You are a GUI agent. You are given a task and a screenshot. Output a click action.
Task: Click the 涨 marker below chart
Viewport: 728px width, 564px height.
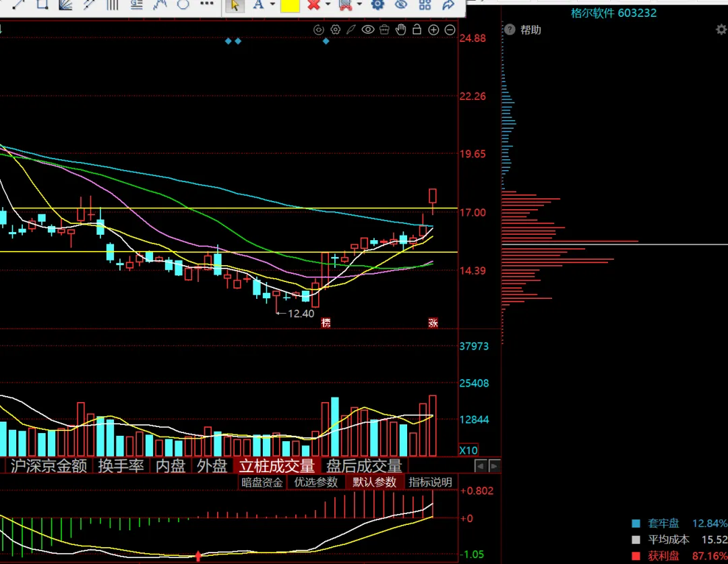tap(433, 322)
